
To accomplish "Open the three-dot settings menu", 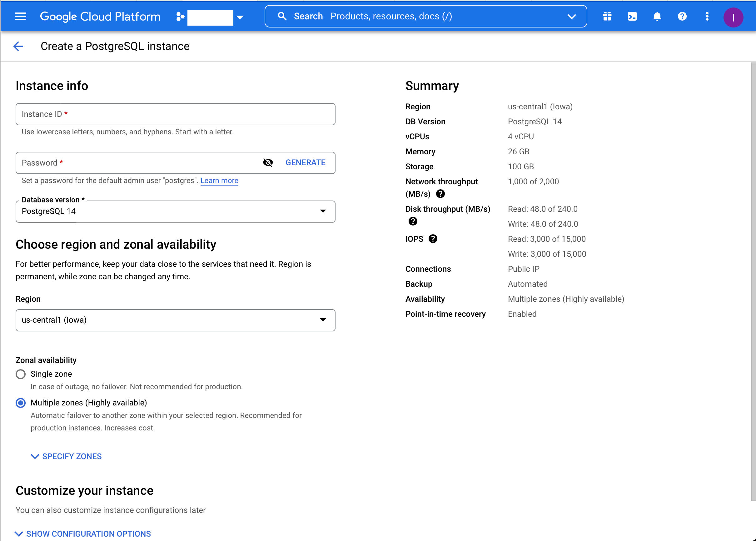I will pyautogui.click(x=707, y=16).
